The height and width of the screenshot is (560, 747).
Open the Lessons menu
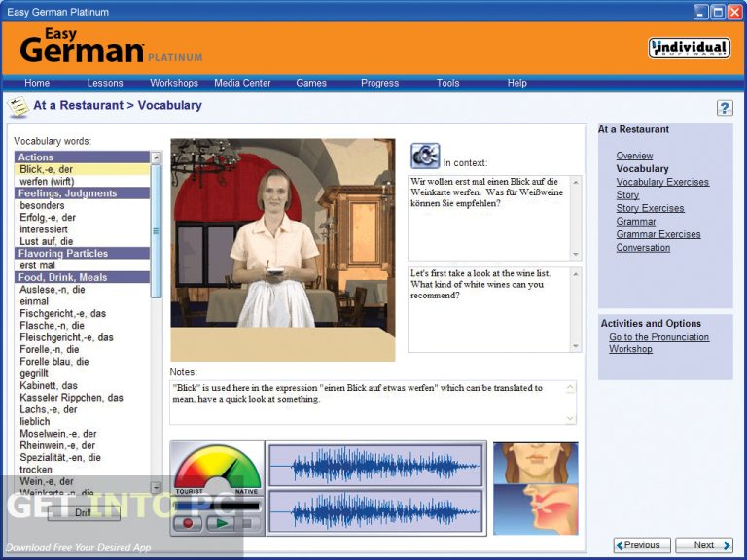click(x=105, y=83)
